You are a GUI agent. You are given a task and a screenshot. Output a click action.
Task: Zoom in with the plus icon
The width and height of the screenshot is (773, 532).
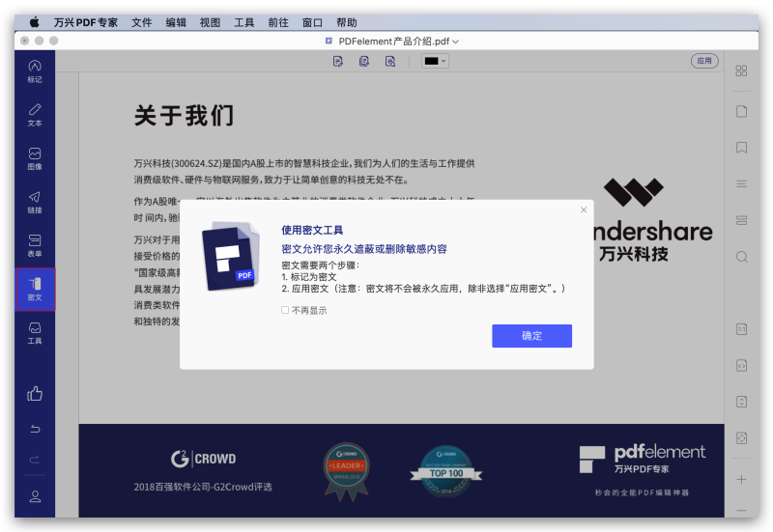(741, 479)
